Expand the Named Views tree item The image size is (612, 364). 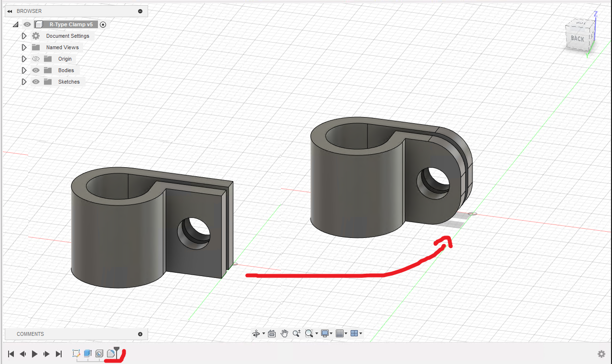24,47
